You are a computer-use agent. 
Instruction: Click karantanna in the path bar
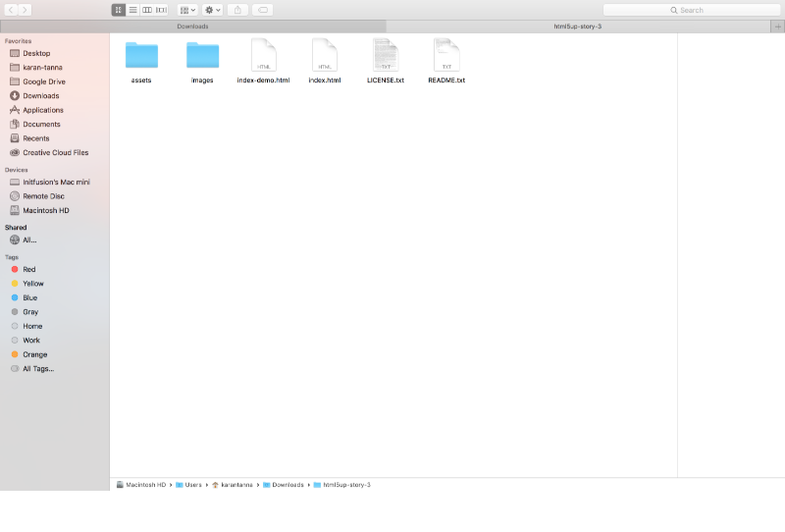pos(233,485)
